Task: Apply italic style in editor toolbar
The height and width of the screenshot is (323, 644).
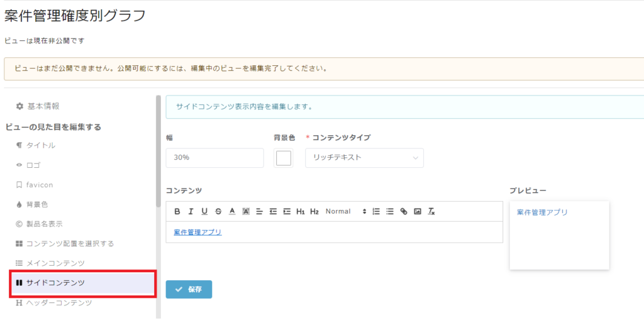Action: coord(191,211)
